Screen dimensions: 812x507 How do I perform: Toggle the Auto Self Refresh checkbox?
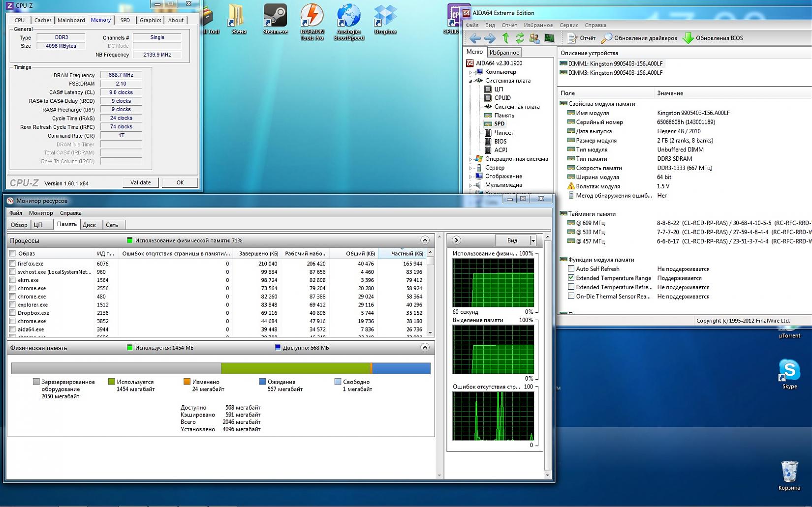click(x=571, y=269)
